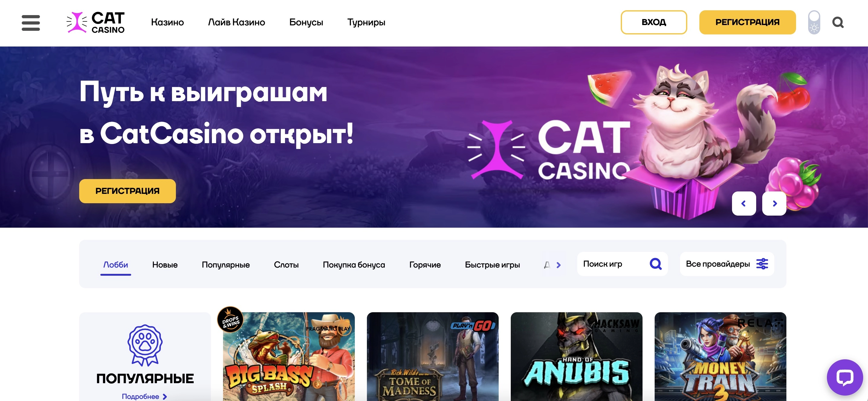Image resolution: width=868 pixels, height=401 pixels.
Task: Open site search via header magnifier
Action: 838,23
